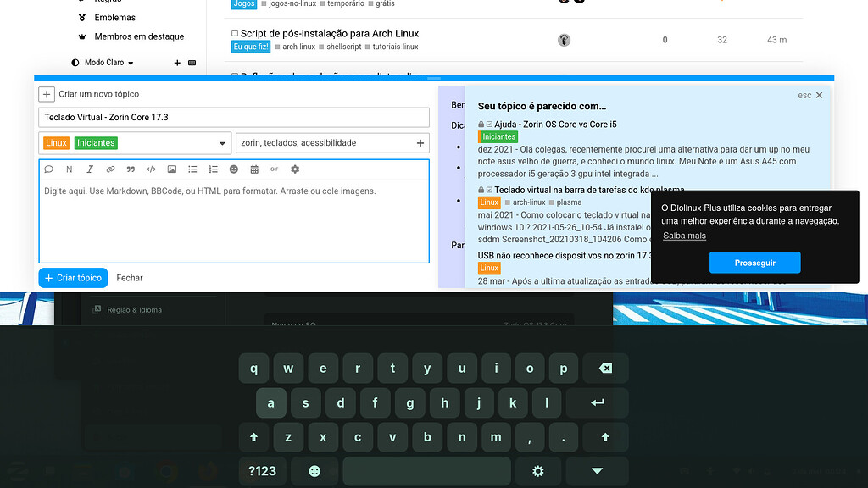
Task: Insert a hyperlink in the composer
Action: click(110, 169)
